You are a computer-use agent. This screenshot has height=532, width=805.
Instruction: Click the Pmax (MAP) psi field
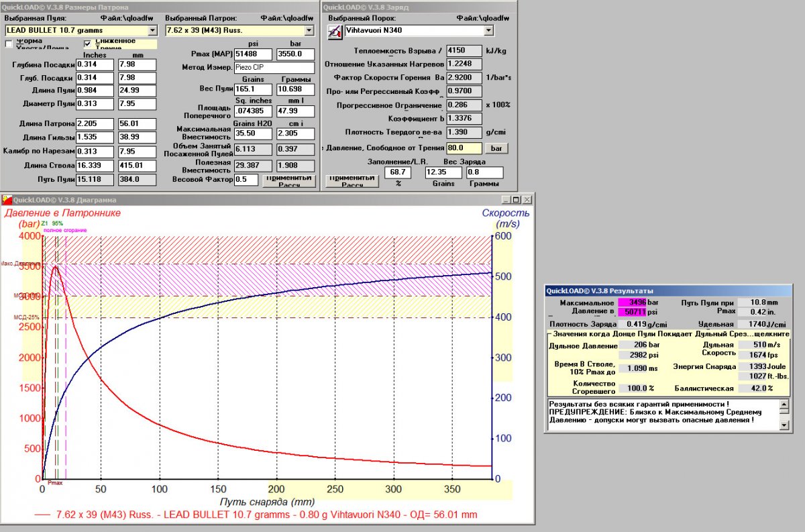click(253, 54)
